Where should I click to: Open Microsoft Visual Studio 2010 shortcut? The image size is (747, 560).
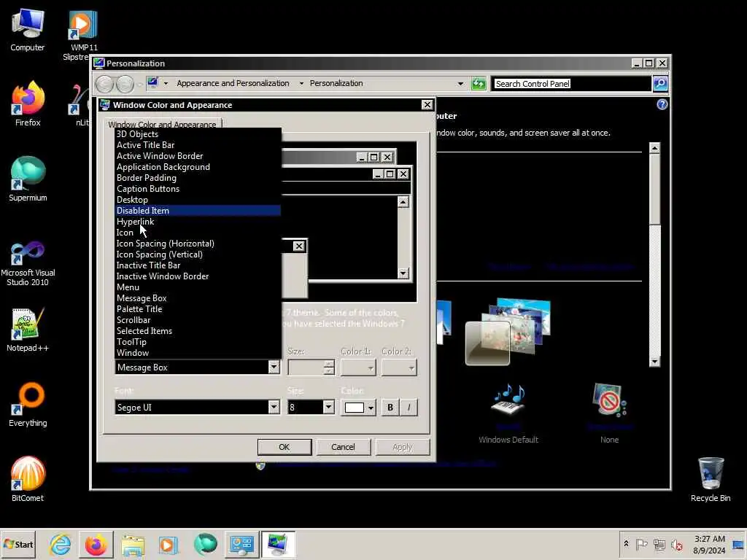(28, 262)
